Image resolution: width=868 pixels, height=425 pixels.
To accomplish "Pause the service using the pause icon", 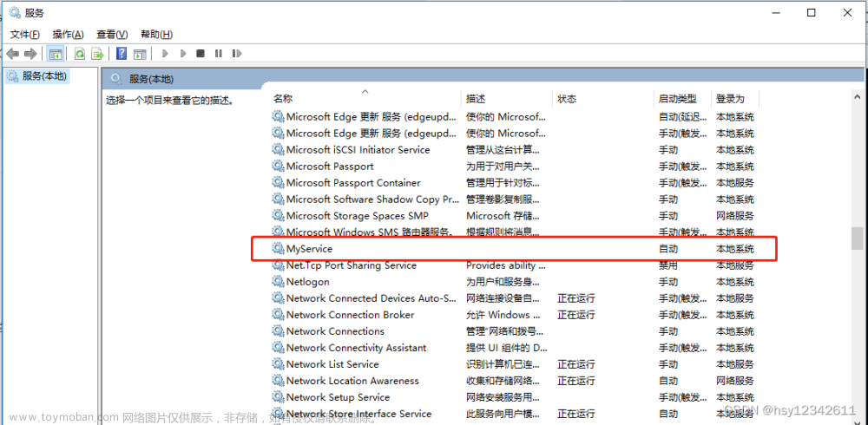I will pyautogui.click(x=219, y=54).
